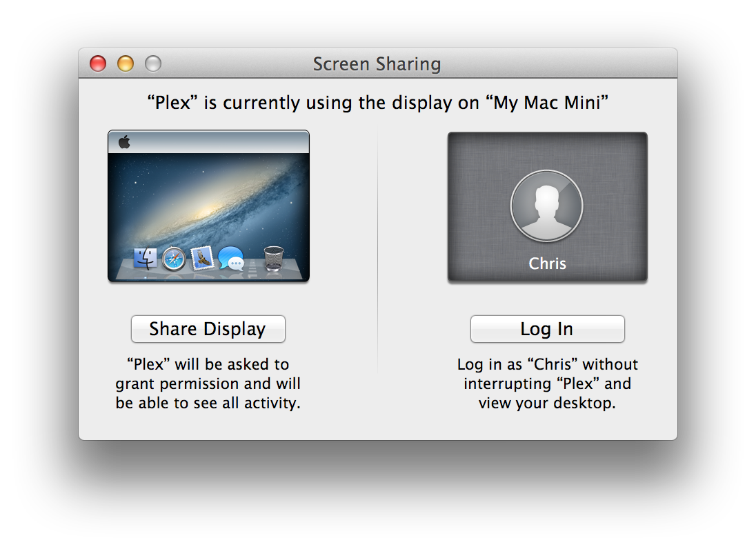Click the Safari compass icon in preview

point(174,259)
